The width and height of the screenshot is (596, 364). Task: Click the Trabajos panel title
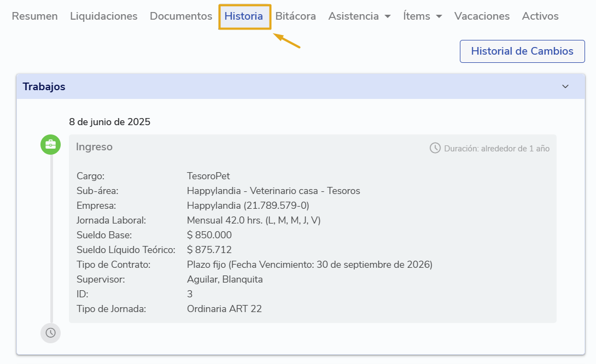pyautogui.click(x=44, y=87)
